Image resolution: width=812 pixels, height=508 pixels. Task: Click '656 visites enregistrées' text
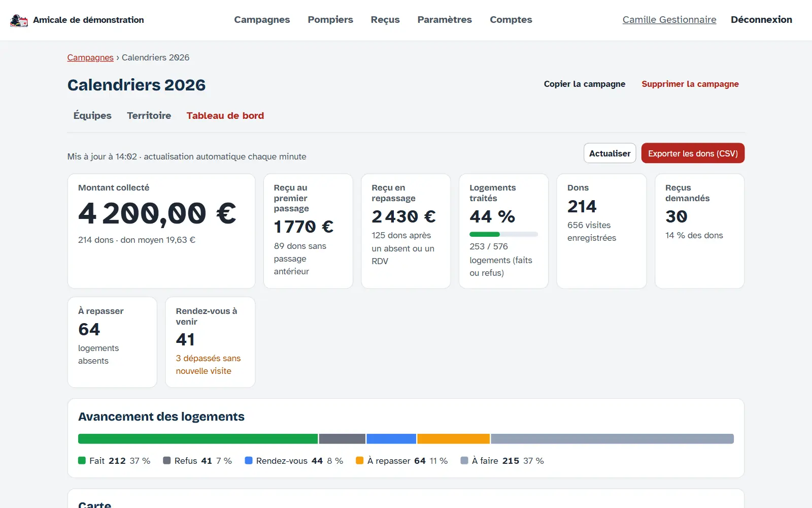(592, 232)
